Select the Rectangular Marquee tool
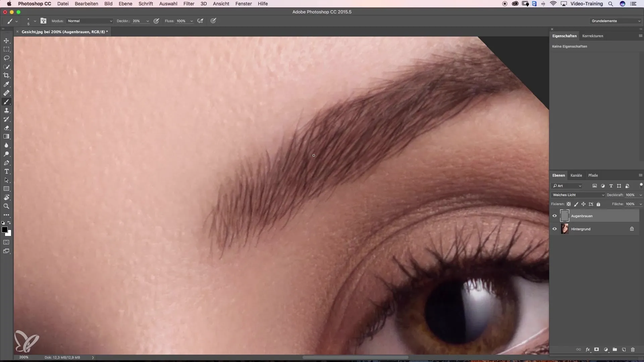644x362 pixels. (x=6, y=49)
